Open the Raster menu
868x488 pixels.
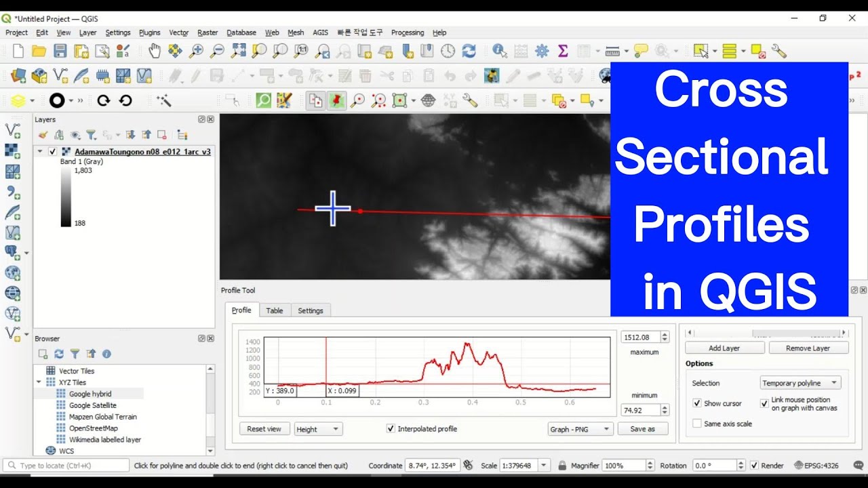point(208,33)
